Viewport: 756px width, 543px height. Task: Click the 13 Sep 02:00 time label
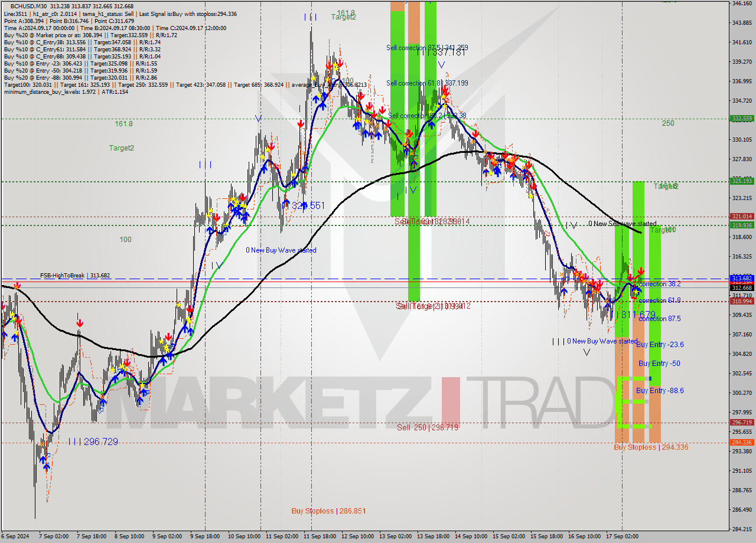(x=396, y=537)
